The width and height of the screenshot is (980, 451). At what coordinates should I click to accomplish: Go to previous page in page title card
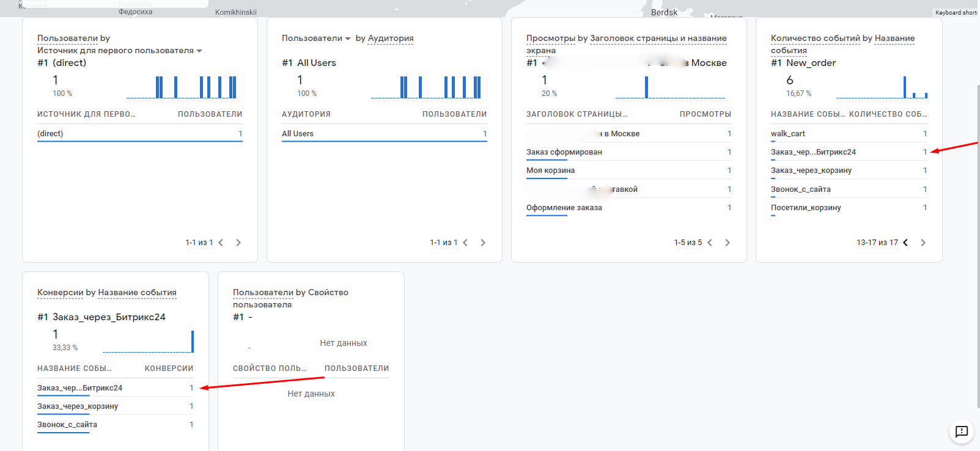point(710,243)
